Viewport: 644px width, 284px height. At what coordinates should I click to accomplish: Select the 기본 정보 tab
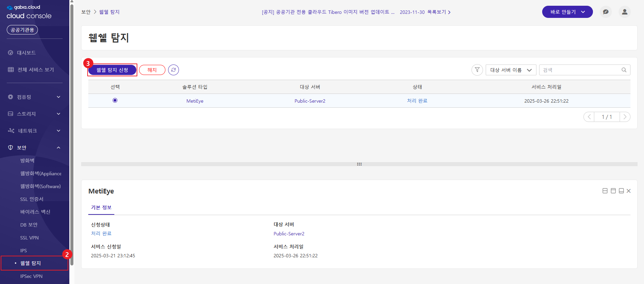coord(101,207)
